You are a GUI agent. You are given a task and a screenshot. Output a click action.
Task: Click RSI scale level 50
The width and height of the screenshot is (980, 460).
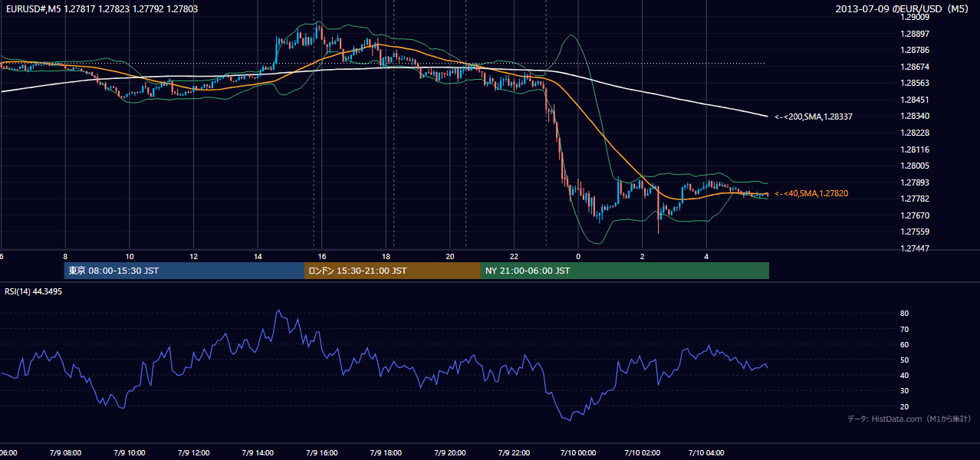[904, 360]
